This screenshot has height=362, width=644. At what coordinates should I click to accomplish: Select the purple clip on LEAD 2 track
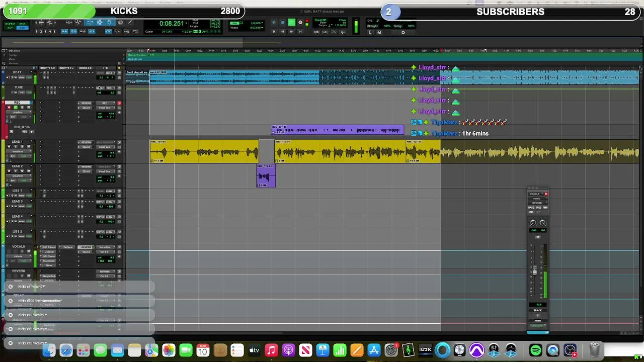(266, 176)
